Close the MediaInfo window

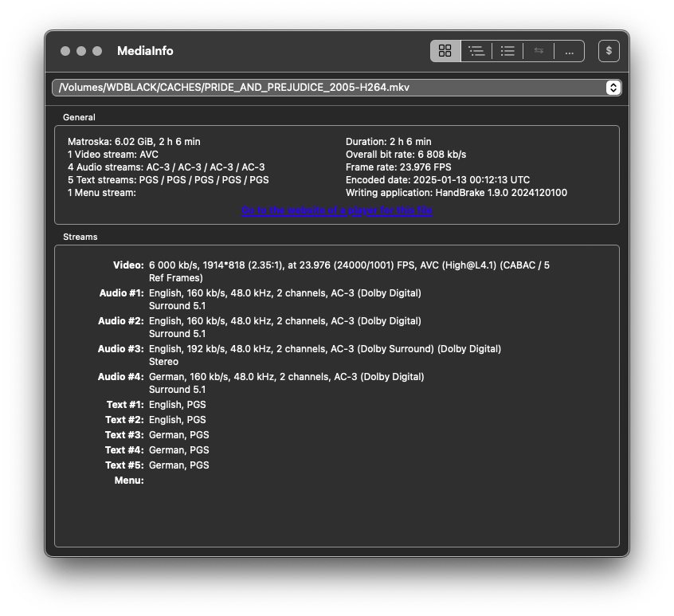point(65,51)
